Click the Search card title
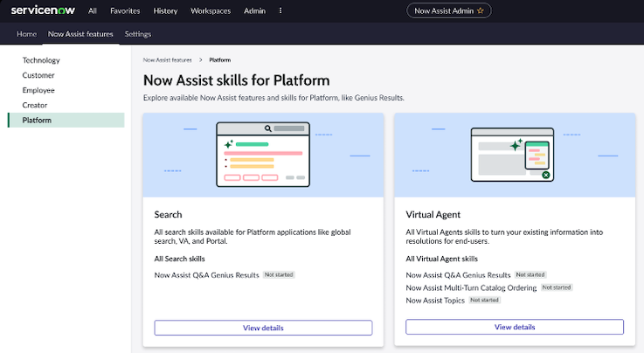This screenshot has height=353, width=644. 168,215
